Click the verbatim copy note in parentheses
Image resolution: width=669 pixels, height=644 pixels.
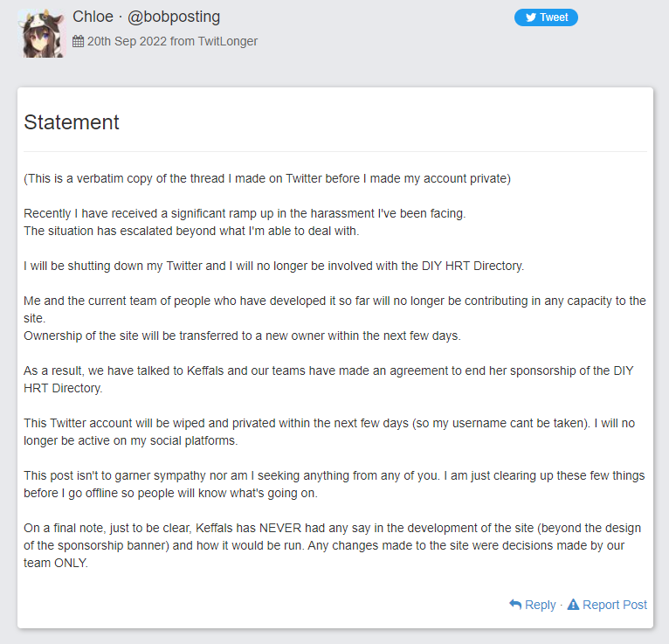point(267,178)
